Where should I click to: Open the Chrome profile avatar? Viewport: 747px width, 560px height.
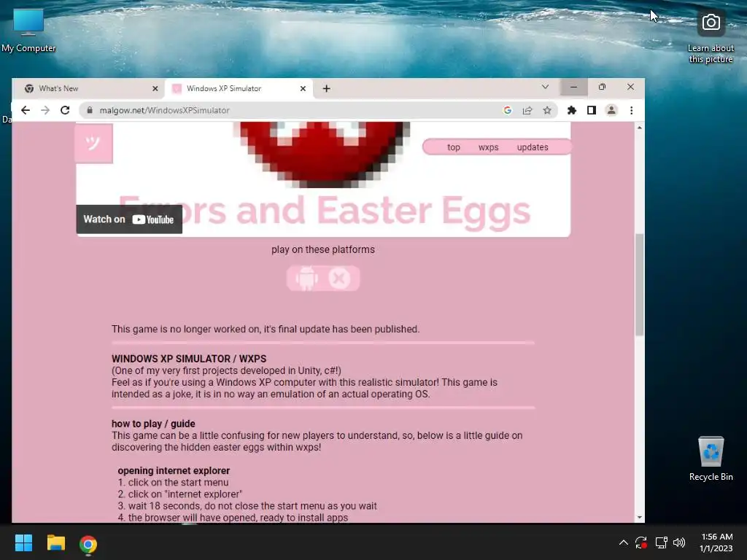click(611, 111)
